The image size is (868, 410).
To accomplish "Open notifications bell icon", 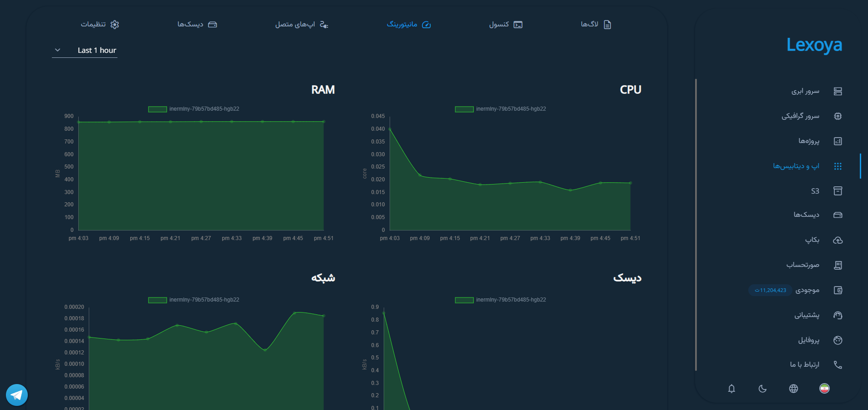I will (x=731, y=389).
